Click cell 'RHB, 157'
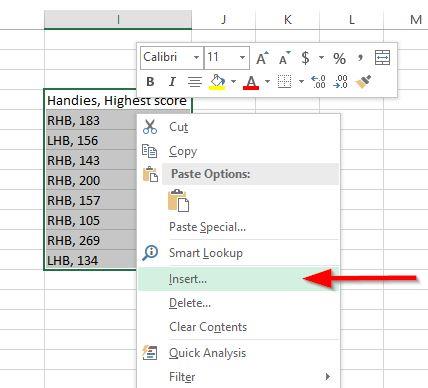 click(x=91, y=200)
